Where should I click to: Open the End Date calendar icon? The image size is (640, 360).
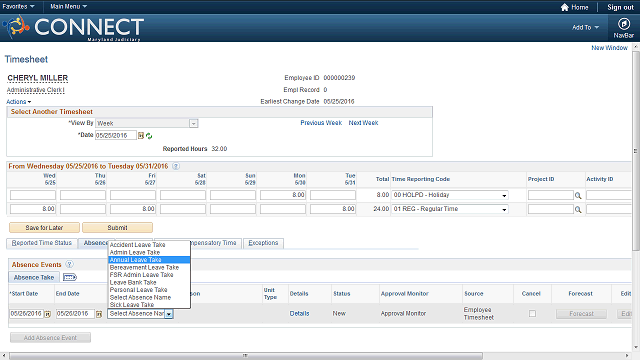[x=99, y=314]
